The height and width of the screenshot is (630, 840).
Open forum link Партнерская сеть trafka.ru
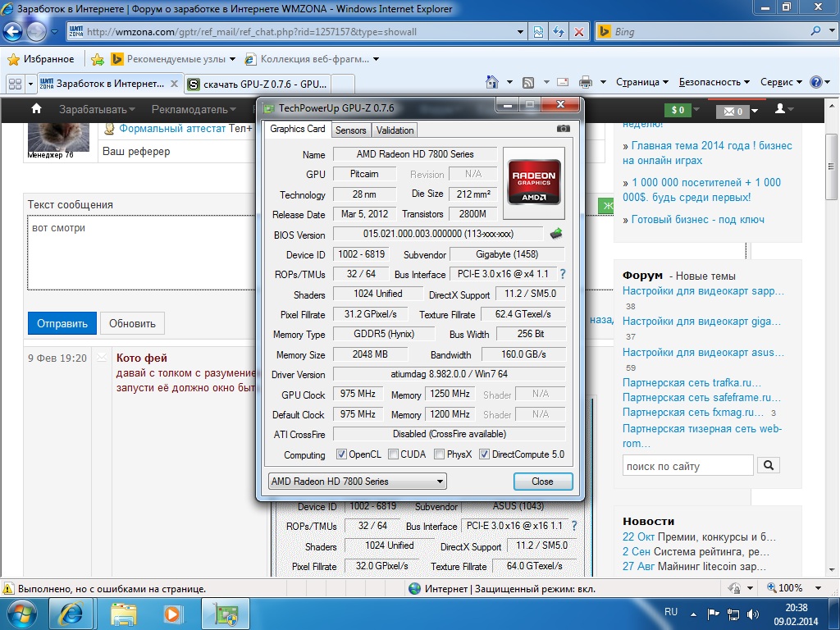692,382
